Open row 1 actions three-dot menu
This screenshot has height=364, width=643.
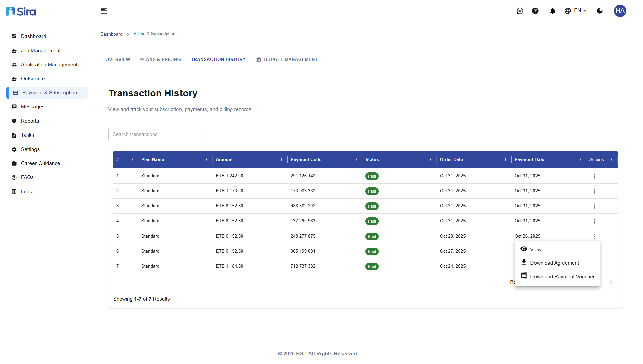coord(594,176)
